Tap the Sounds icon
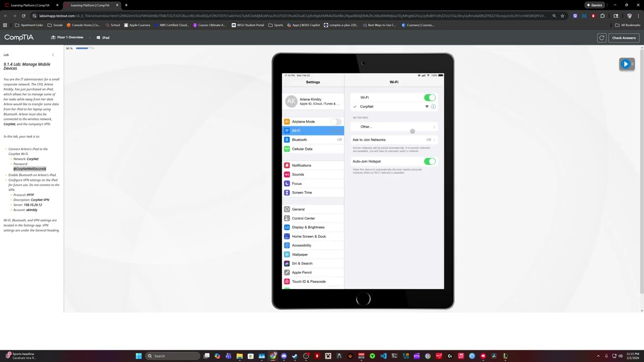This screenshot has height=362, width=644. click(287, 174)
